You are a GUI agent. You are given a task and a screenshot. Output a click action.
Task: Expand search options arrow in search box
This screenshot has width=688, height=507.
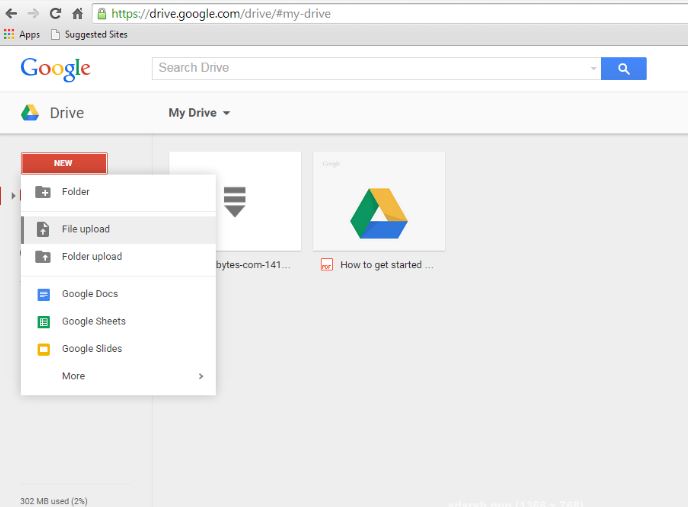pyautogui.click(x=593, y=69)
